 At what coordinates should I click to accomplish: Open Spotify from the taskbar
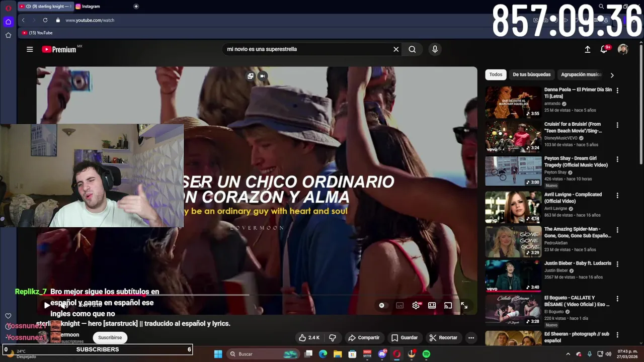(426, 354)
